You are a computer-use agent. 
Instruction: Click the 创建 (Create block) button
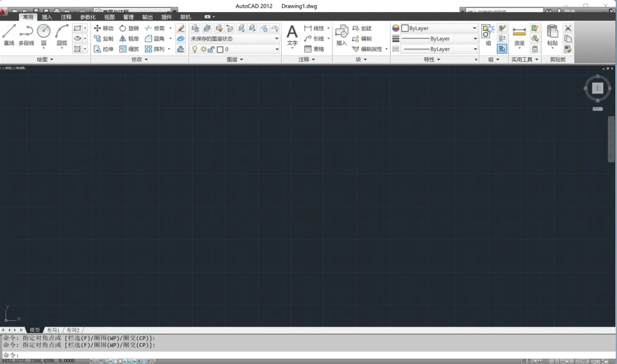[362, 29]
